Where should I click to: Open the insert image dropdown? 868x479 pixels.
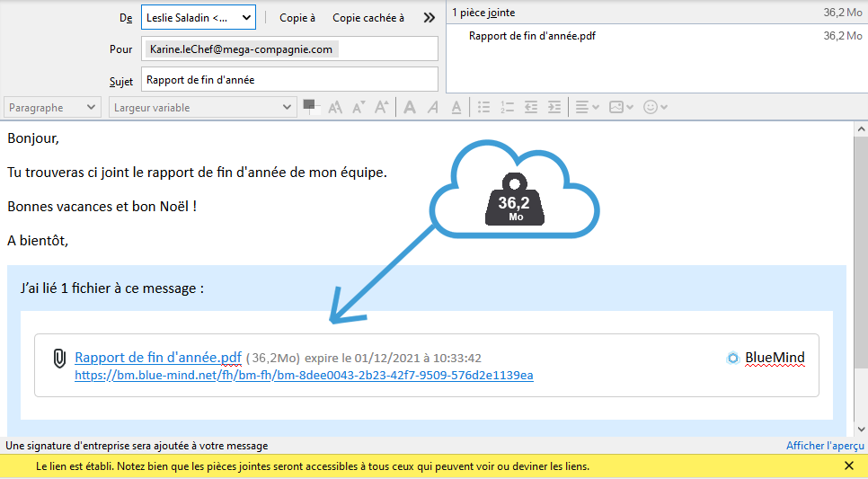pyautogui.click(x=621, y=107)
